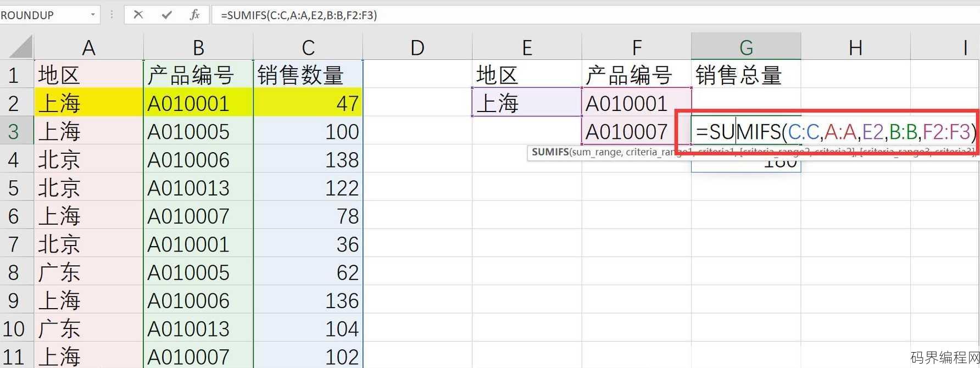The height and width of the screenshot is (368, 980).
Task: Click cell C11 with value 102
Action: coord(308,356)
